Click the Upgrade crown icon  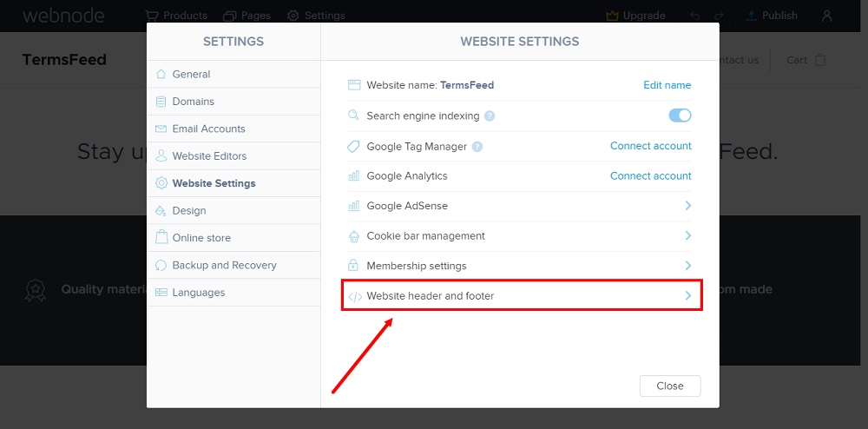(x=612, y=16)
